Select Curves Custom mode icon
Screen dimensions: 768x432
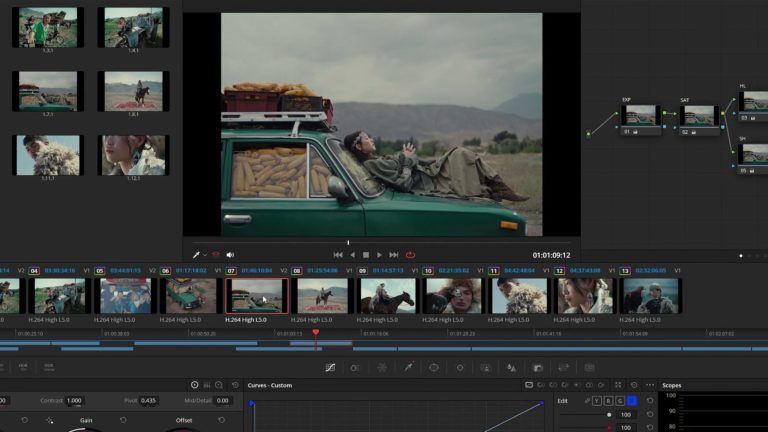(529, 385)
